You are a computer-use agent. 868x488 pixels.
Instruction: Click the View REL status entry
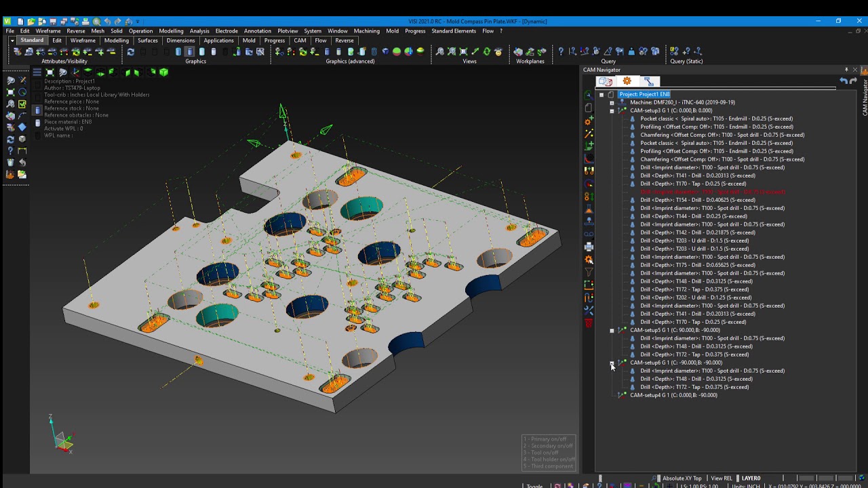tap(721, 479)
